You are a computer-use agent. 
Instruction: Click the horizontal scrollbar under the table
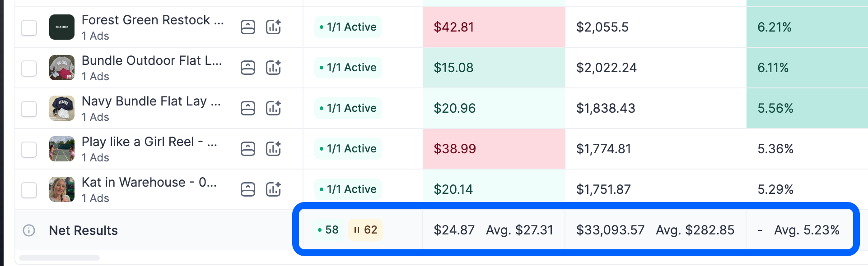pos(59,258)
